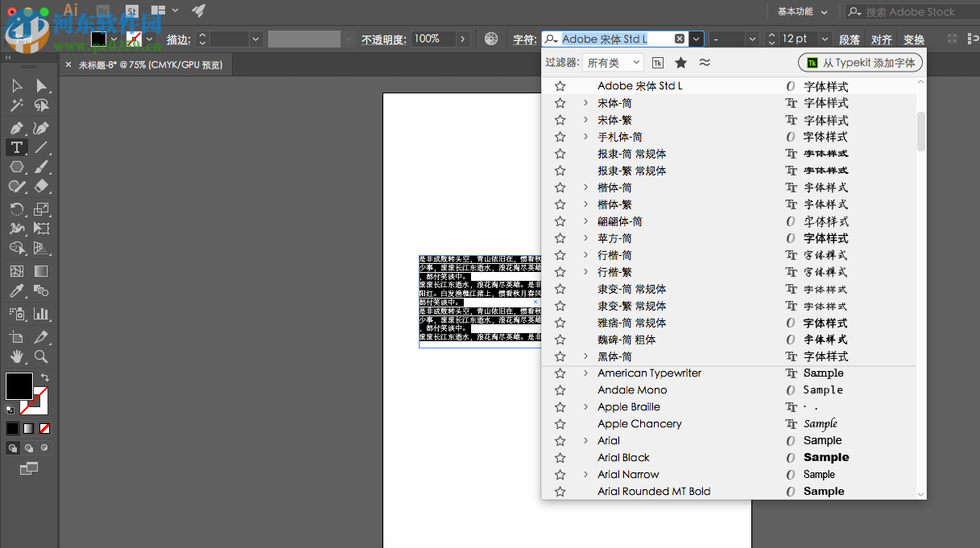The height and width of the screenshot is (548, 980).
Task: Select American Typewriter from the font list
Action: click(649, 373)
